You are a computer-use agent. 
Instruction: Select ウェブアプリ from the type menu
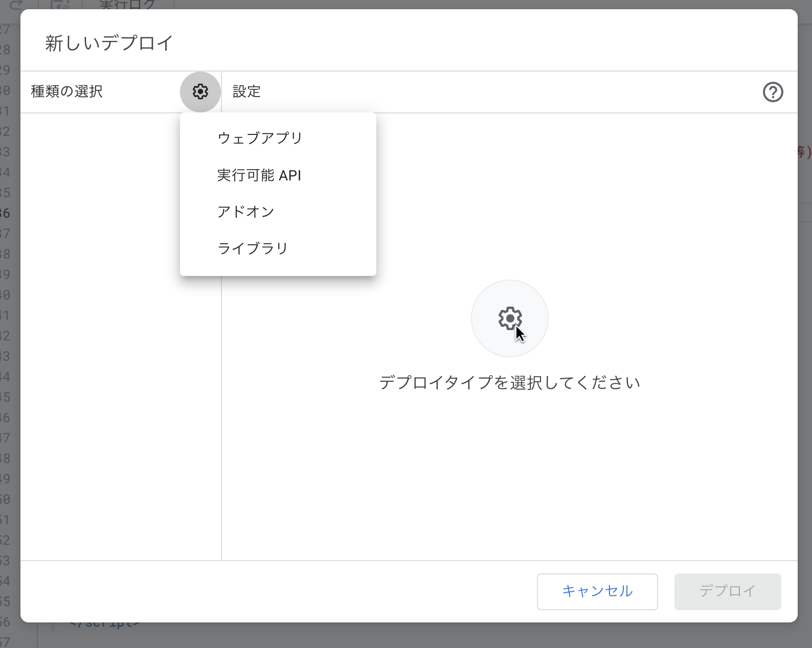coord(278,138)
